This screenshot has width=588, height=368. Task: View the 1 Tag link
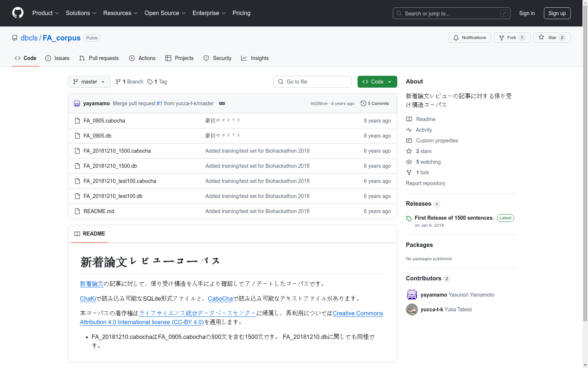pos(157,82)
